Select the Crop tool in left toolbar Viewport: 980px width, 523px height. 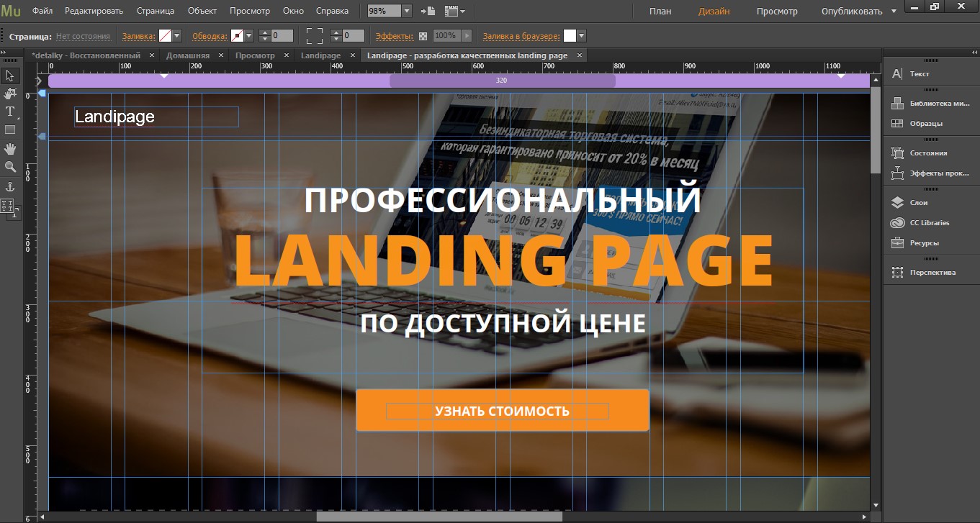(10, 94)
